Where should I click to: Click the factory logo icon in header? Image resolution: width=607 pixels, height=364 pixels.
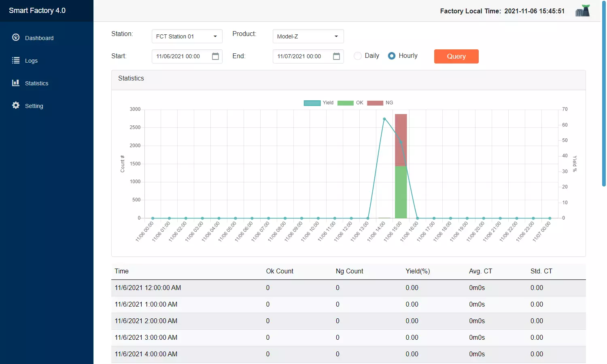(x=582, y=11)
